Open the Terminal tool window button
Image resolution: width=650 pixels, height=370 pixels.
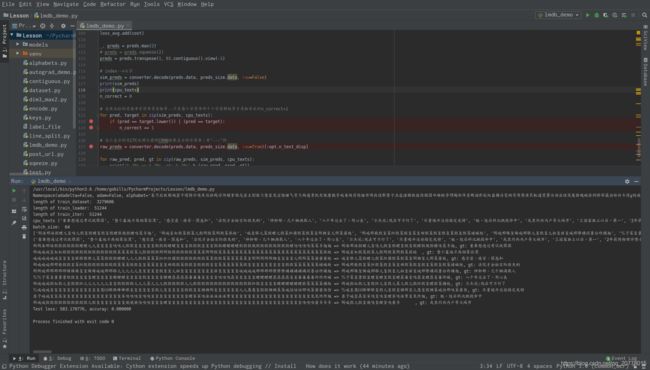(x=127, y=358)
